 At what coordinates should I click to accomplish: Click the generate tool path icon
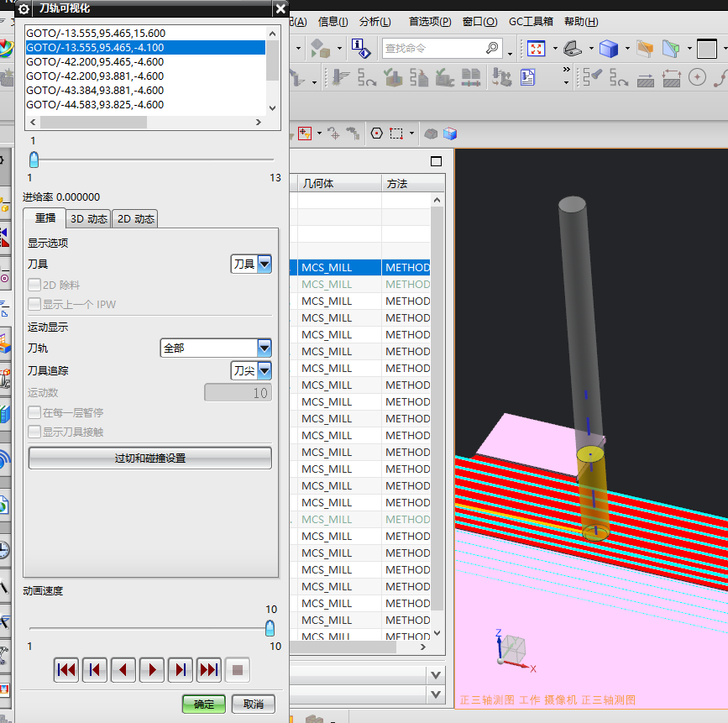340,77
